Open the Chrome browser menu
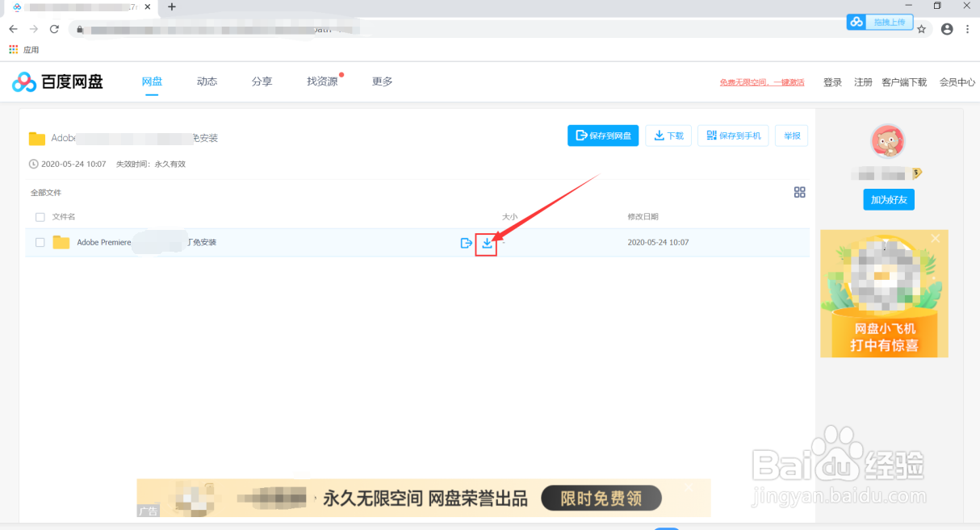The image size is (980, 530). tap(967, 28)
